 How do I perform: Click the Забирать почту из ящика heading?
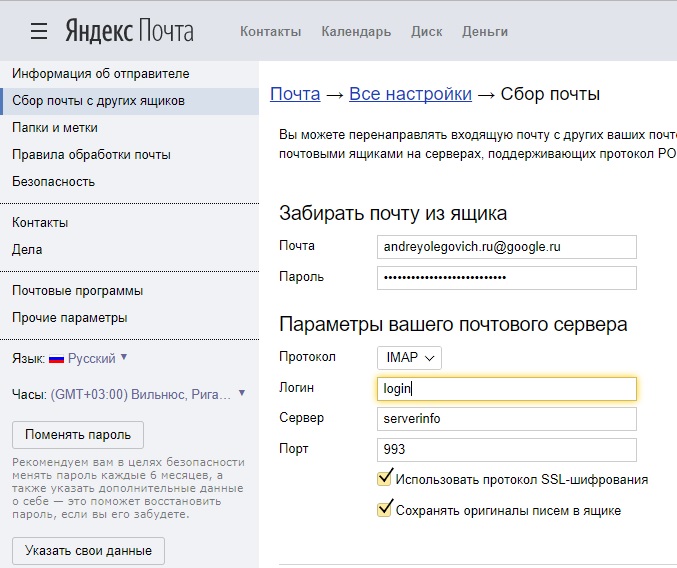pos(393,213)
